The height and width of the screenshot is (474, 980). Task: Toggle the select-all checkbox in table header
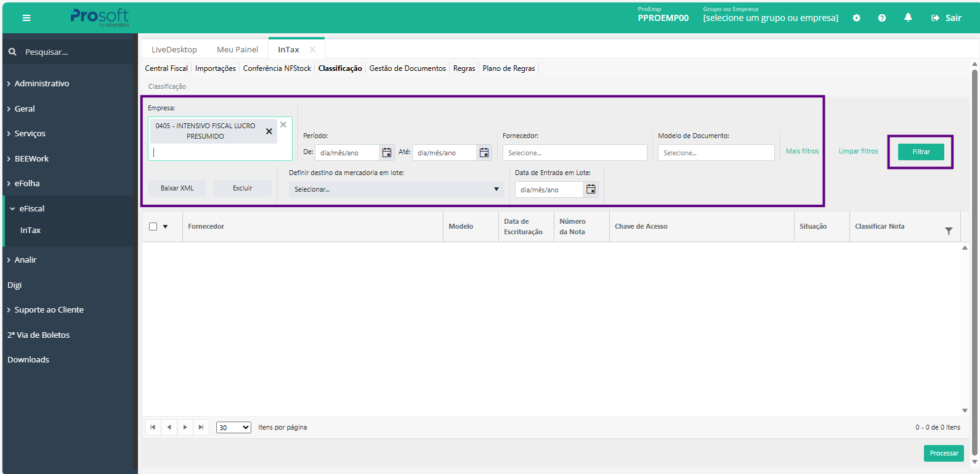[153, 227]
